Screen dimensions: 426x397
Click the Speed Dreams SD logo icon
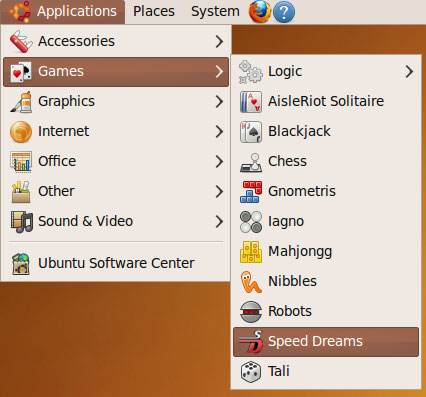[251, 342]
